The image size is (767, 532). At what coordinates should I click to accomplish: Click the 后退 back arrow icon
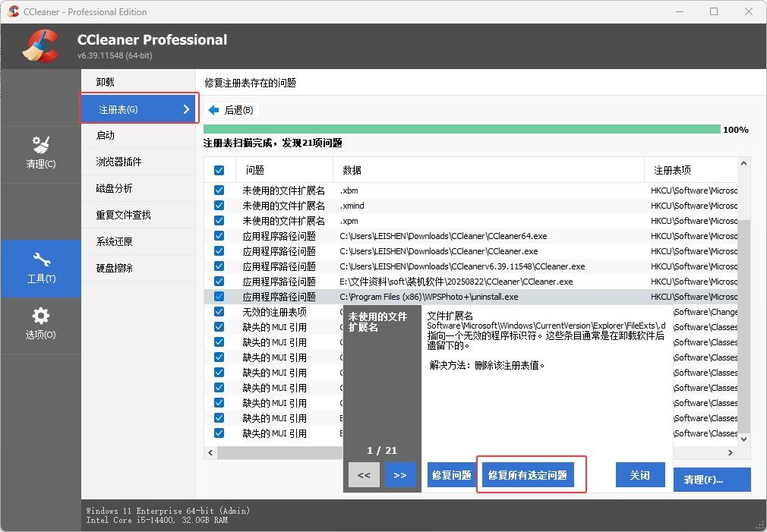point(213,110)
